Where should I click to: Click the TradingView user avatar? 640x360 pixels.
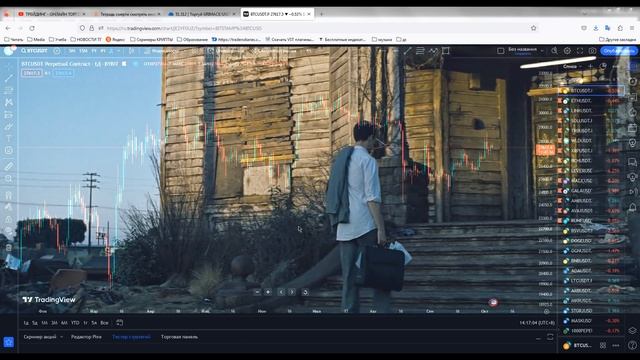point(9,51)
